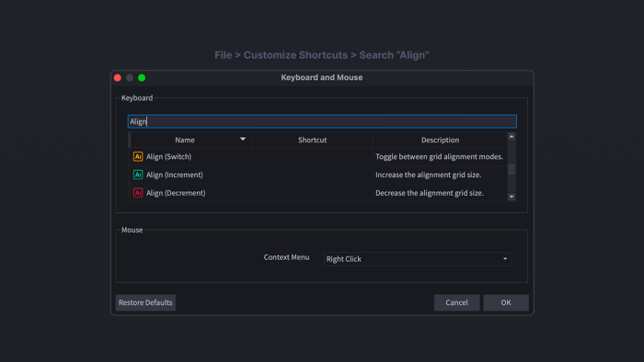Click the Restore Defaults button
Viewport: 644px width, 362px height.
point(145,302)
